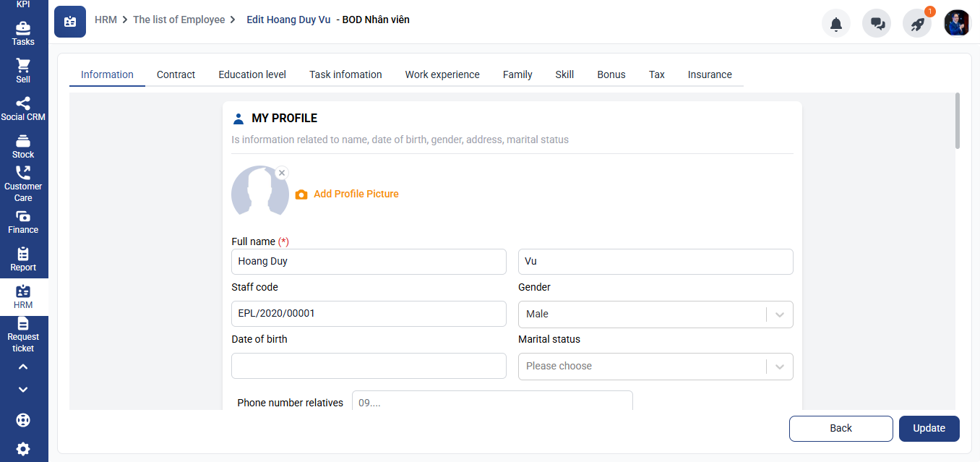Remove profile picture with the x button
980x462 pixels.
click(x=282, y=173)
